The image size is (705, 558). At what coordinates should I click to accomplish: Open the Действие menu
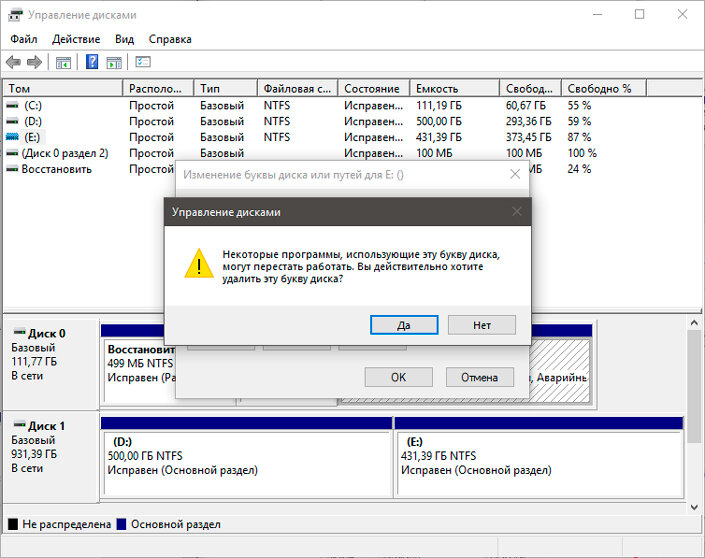76,39
